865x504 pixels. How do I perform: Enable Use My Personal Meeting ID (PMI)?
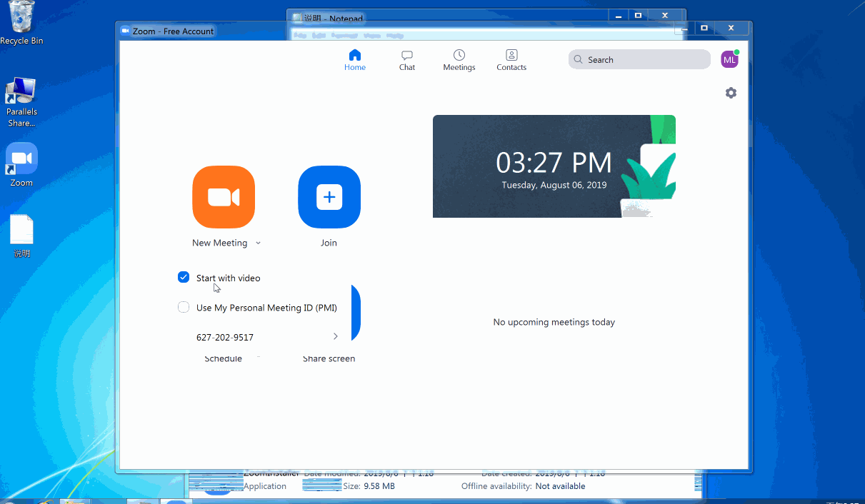(x=184, y=308)
